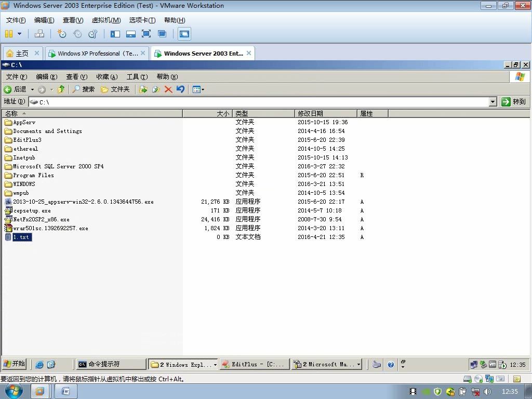Open the Word document host taskbar icon
The width and height of the screenshot is (532, 399).
66,392
